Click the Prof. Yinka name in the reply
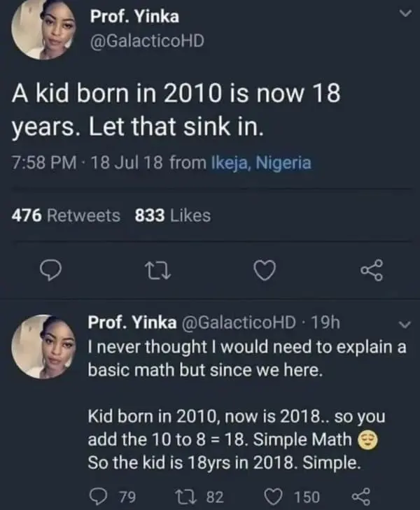 (x=131, y=323)
